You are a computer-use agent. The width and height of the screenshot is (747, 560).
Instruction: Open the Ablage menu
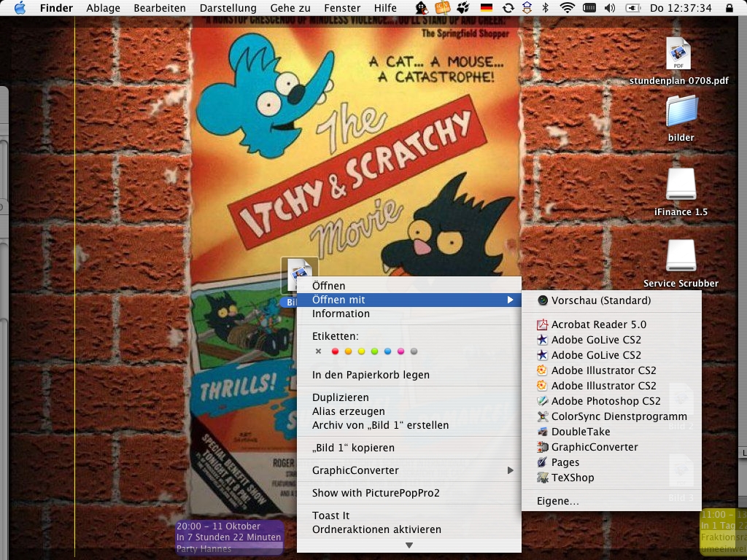point(103,7)
